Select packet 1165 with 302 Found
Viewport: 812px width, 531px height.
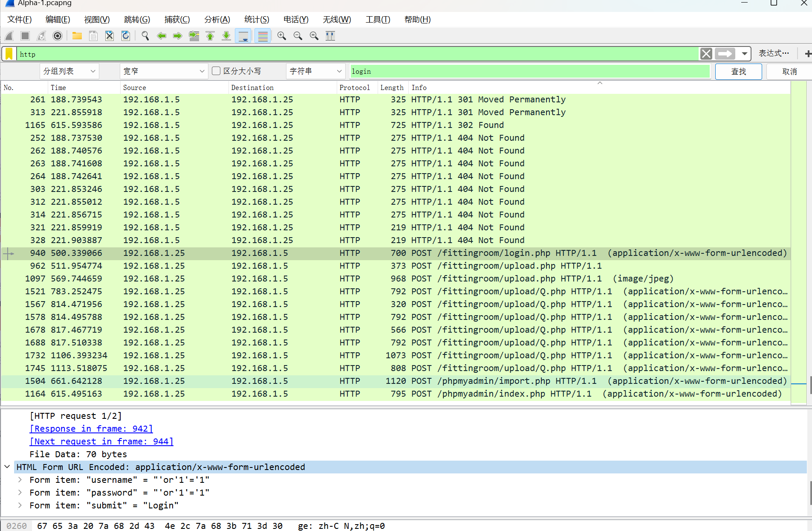click(396, 125)
